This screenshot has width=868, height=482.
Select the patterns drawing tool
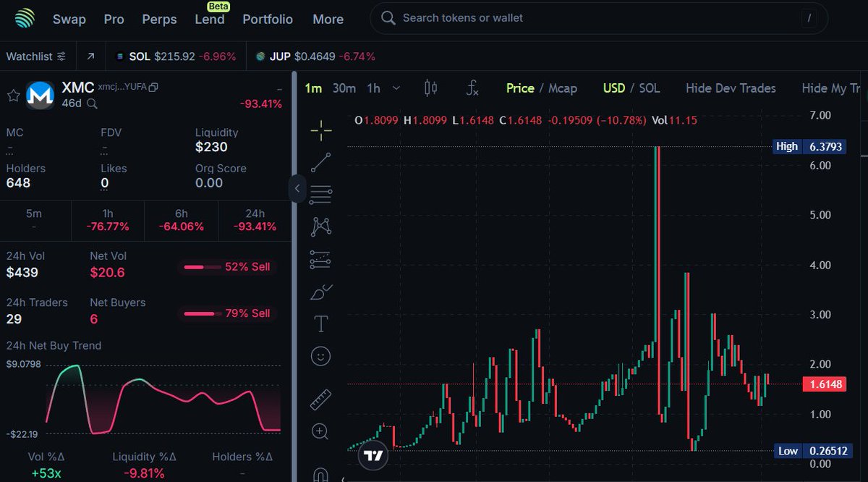click(x=320, y=227)
